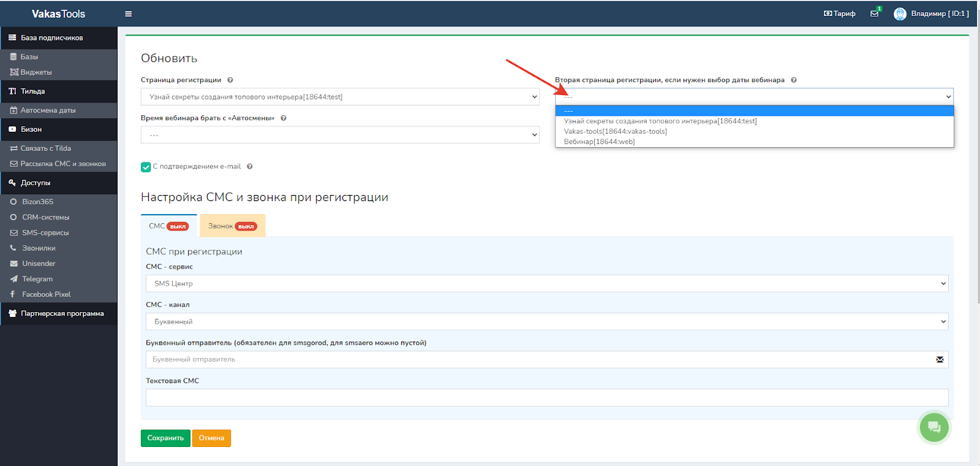Open Рассылка СМС и звонков in sidebar
The image size is (980, 466).
[62, 164]
